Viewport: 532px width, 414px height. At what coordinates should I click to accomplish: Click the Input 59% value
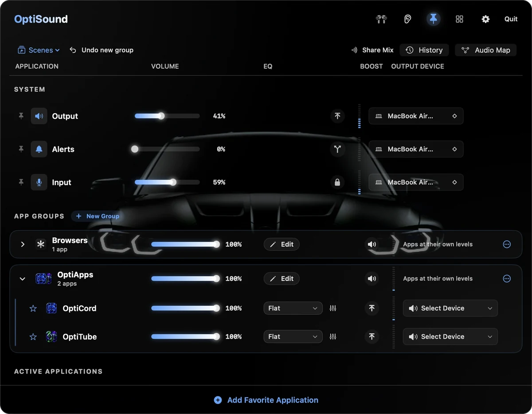(219, 182)
